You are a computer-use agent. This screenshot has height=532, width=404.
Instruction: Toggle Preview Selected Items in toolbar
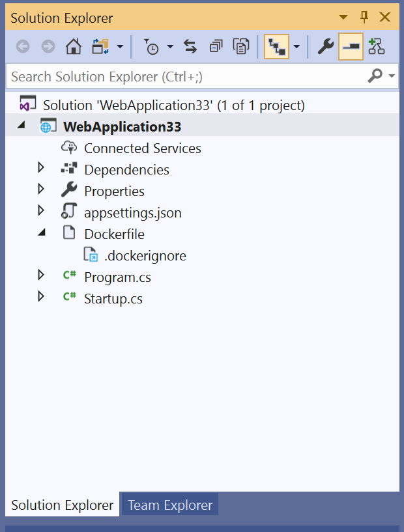(x=351, y=46)
